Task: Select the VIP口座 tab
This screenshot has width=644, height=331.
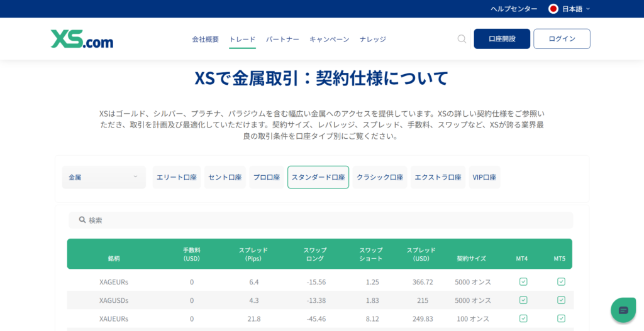Action: pyautogui.click(x=485, y=177)
